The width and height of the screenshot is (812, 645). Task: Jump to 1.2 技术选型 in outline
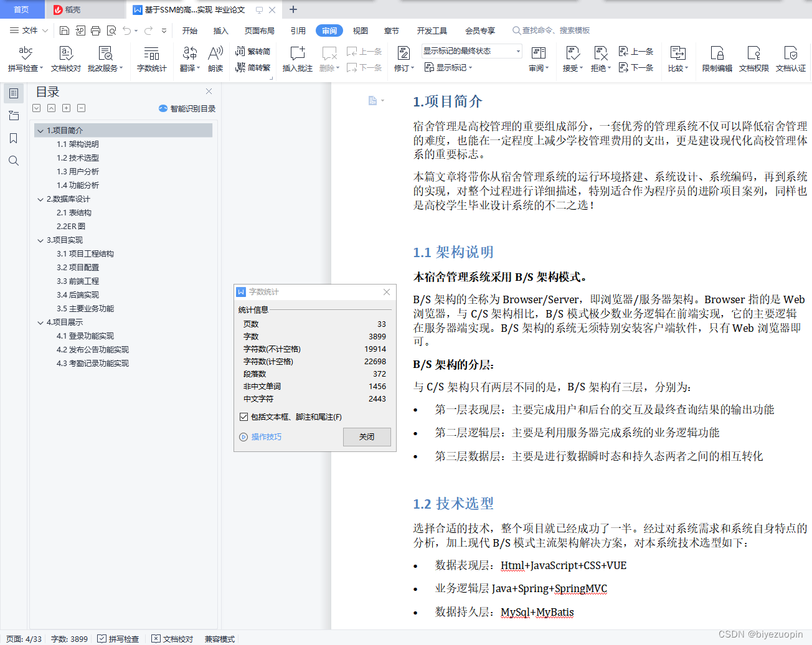78,158
